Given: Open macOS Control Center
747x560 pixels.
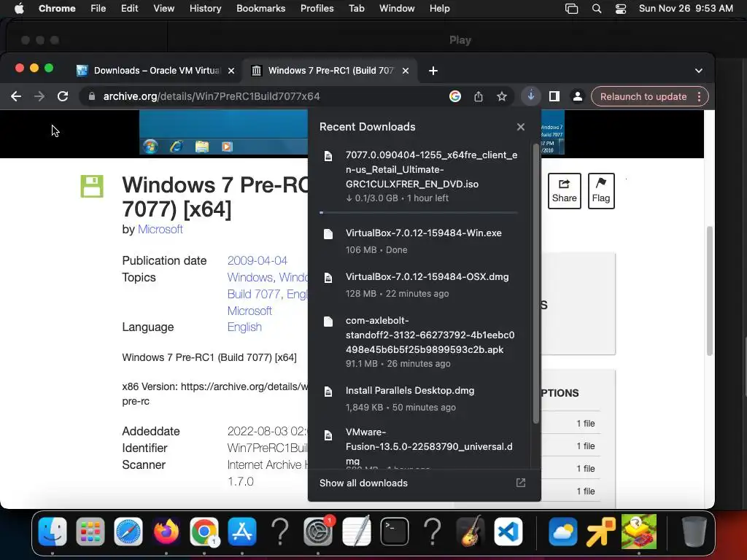Looking at the screenshot, I should [x=621, y=9].
